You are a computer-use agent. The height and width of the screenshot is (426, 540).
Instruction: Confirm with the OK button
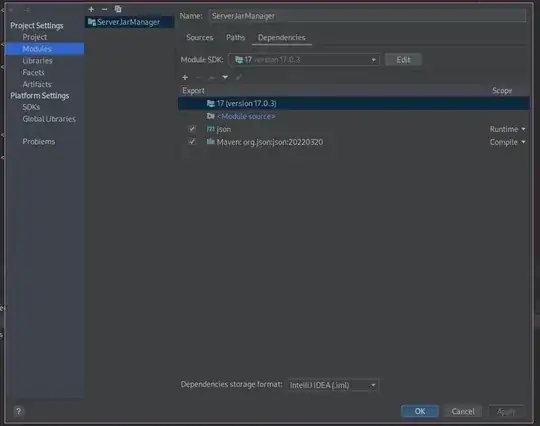coord(420,411)
